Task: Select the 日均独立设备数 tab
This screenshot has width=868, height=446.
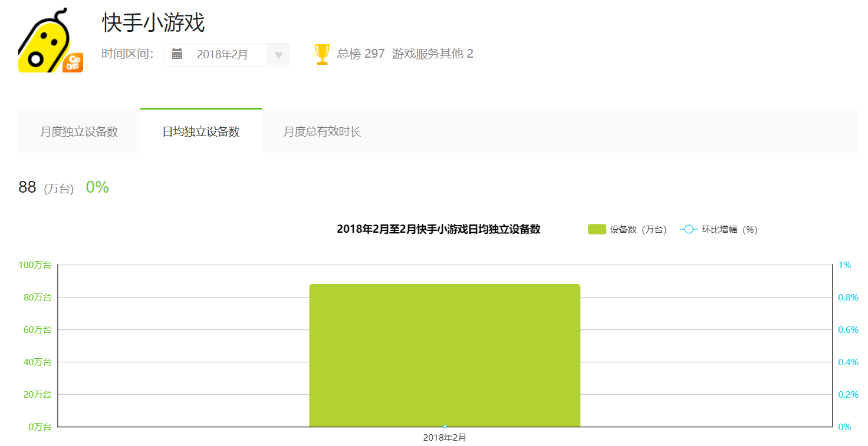Action: (201, 131)
